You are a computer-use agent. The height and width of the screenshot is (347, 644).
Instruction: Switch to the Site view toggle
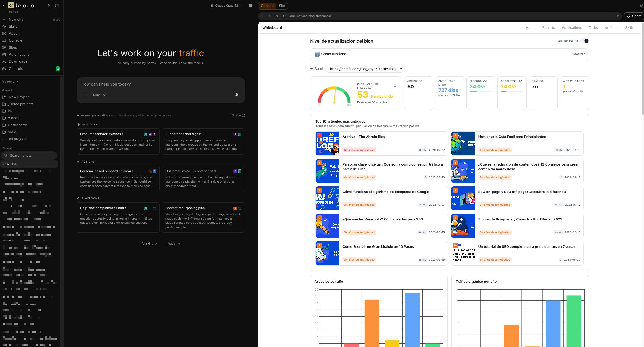pyautogui.click(x=282, y=6)
